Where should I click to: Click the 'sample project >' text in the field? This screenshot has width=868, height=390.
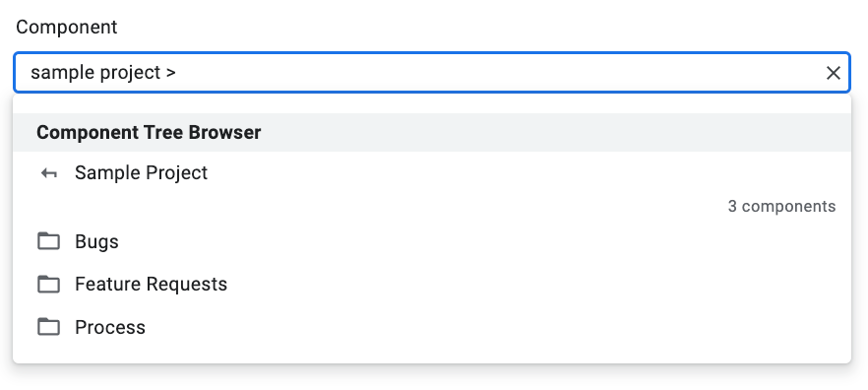(x=103, y=73)
